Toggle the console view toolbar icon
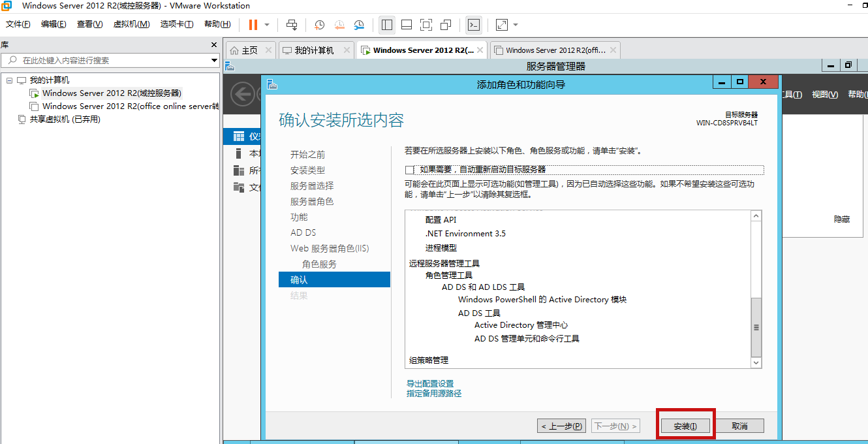Screen dimensions: 868x444 474,25
